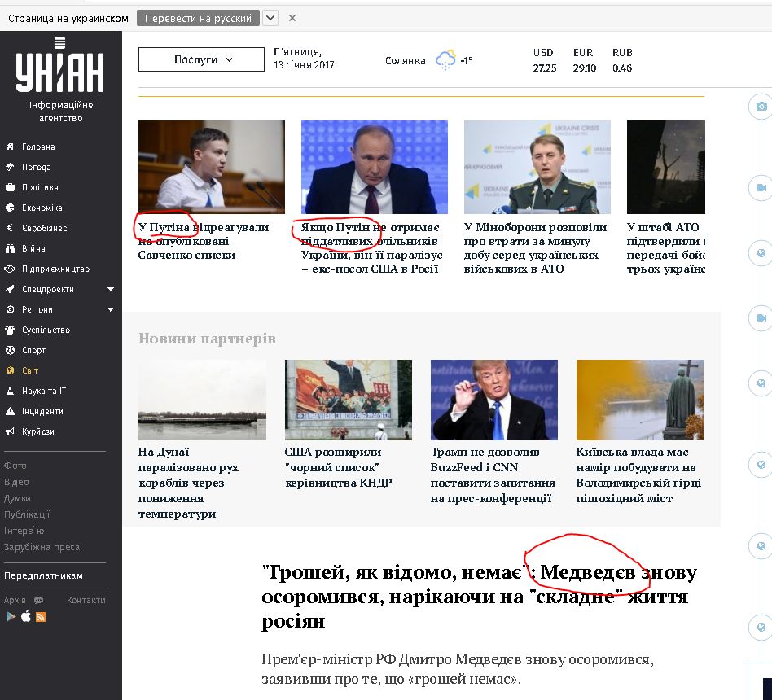Go to Економіка section

point(42,208)
